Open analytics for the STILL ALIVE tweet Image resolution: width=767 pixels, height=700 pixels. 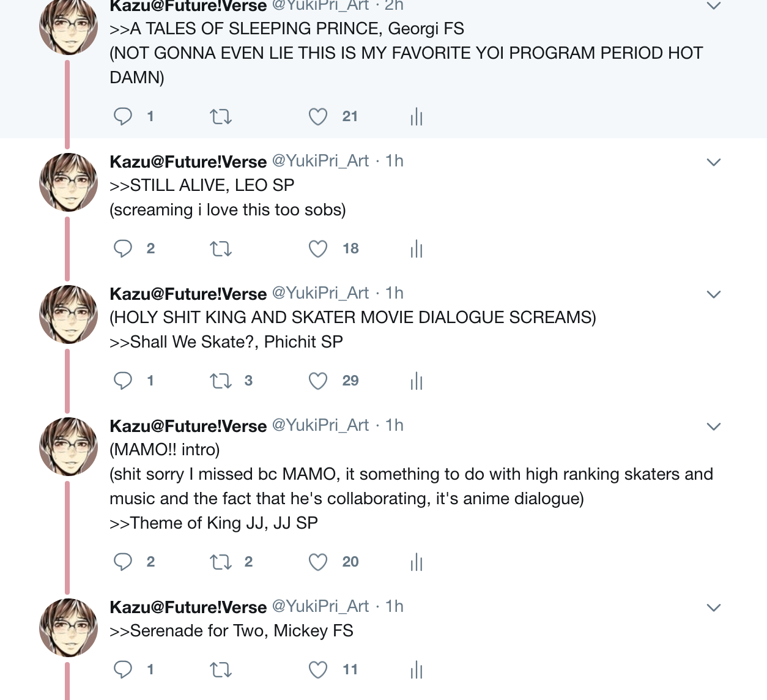click(x=417, y=248)
